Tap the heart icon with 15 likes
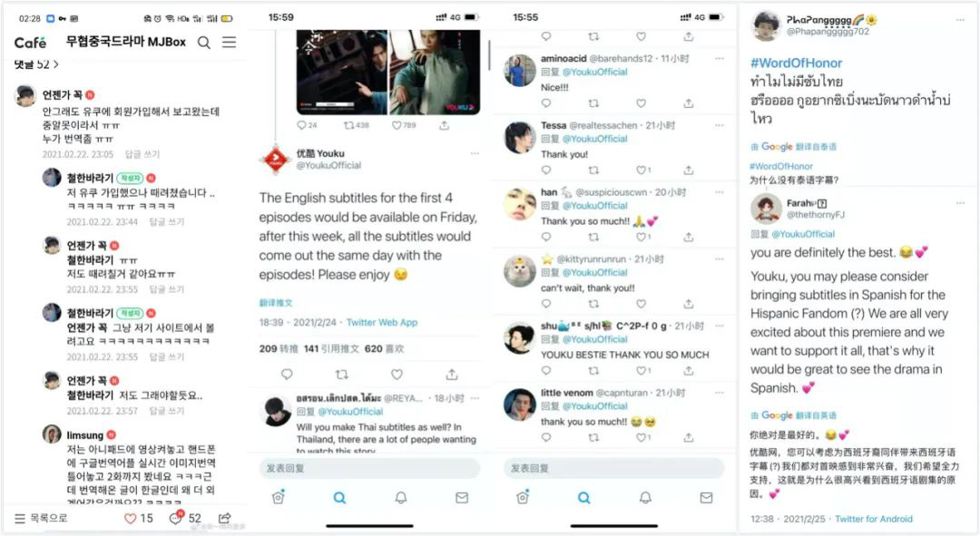 click(x=130, y=519)
